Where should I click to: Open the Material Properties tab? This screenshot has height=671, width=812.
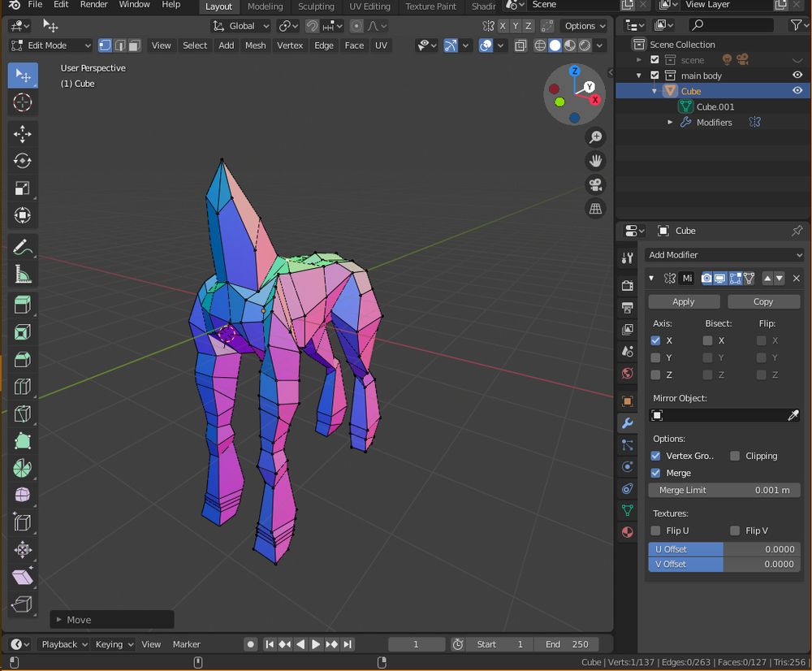(627, 532)
